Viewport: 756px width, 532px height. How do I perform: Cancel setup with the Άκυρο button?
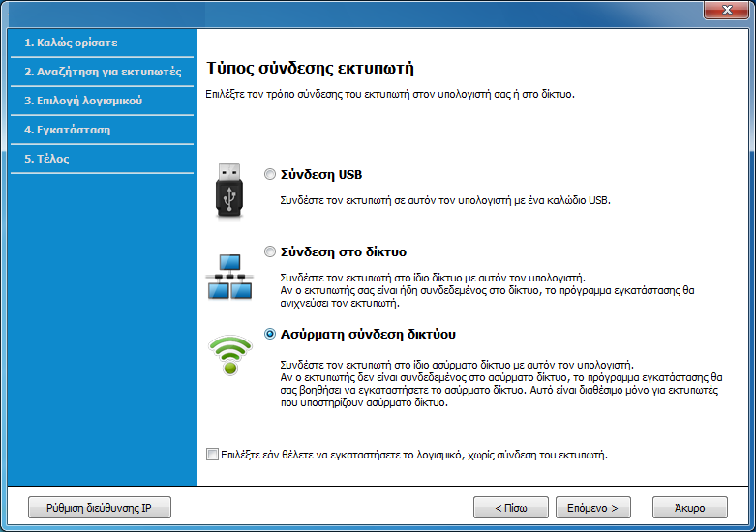pos(690,508)
